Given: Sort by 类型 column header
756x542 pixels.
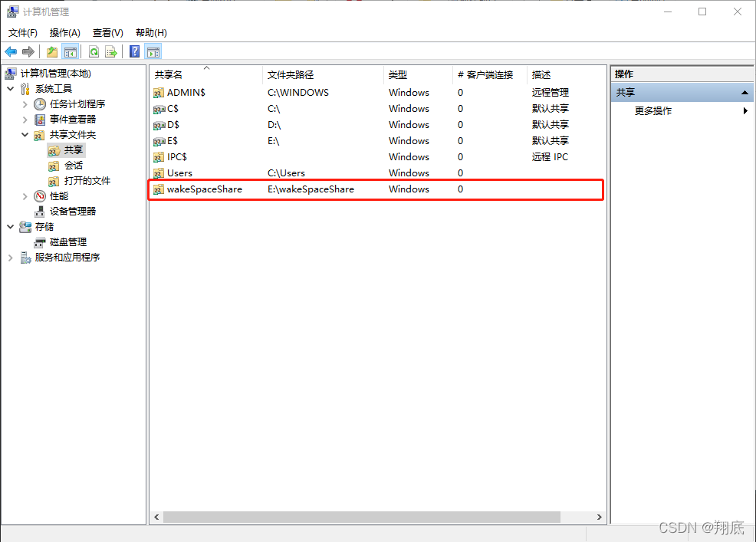Looking at the screenshot, I should [x=418, y=74].
